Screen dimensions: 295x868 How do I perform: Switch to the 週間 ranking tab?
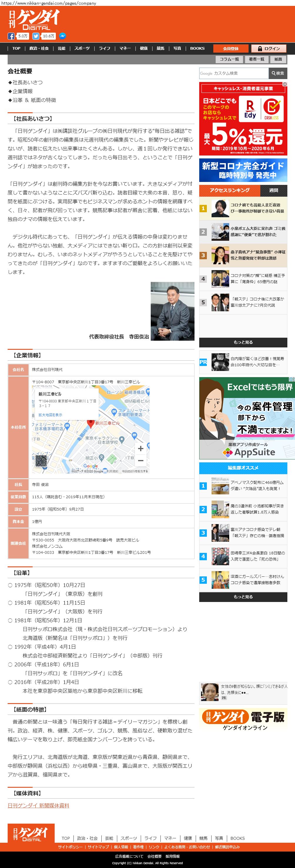point(274,190)
